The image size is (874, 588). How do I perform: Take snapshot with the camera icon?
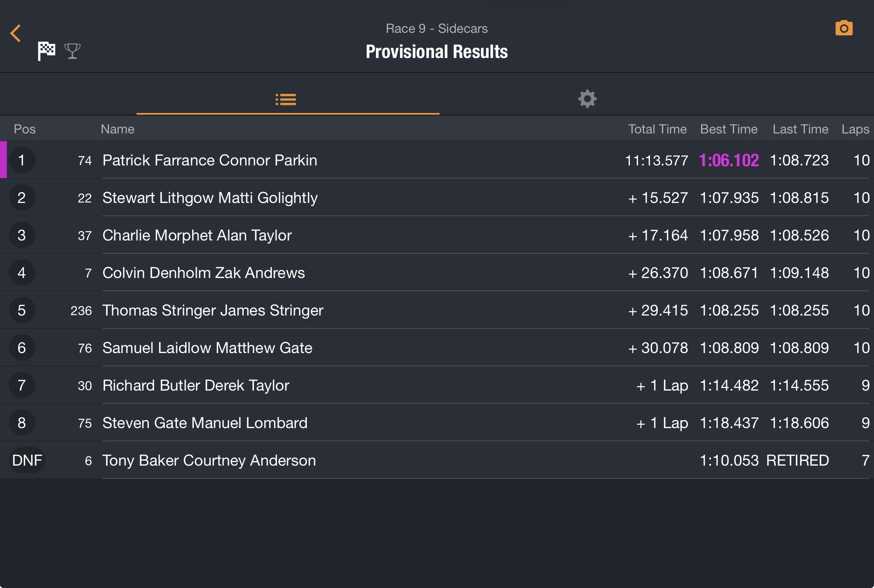844,28
